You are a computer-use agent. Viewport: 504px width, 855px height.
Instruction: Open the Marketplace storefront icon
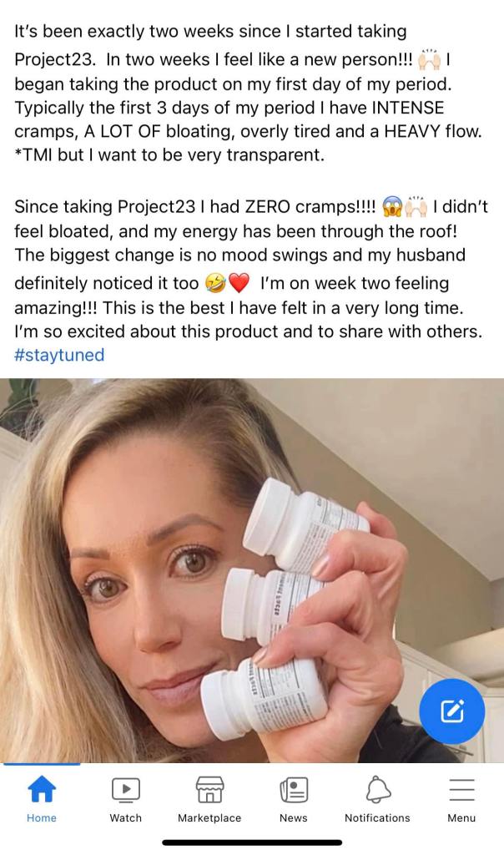(x=209, y=789)
